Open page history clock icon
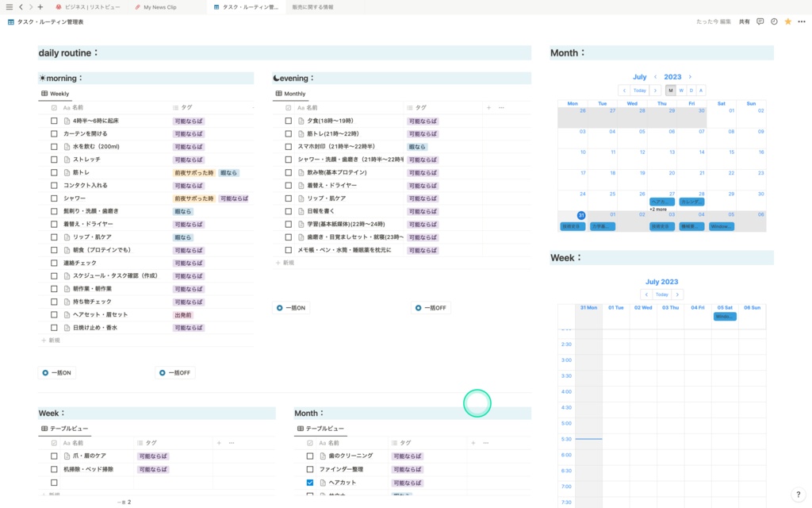The image size is (812, 508). point(774,21)
